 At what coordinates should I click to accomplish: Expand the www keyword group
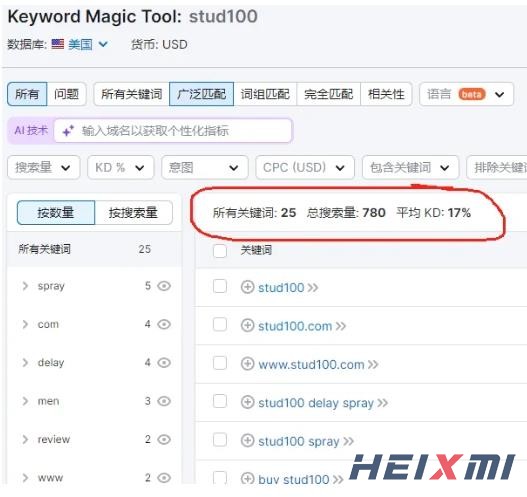(x=25, y=478)
